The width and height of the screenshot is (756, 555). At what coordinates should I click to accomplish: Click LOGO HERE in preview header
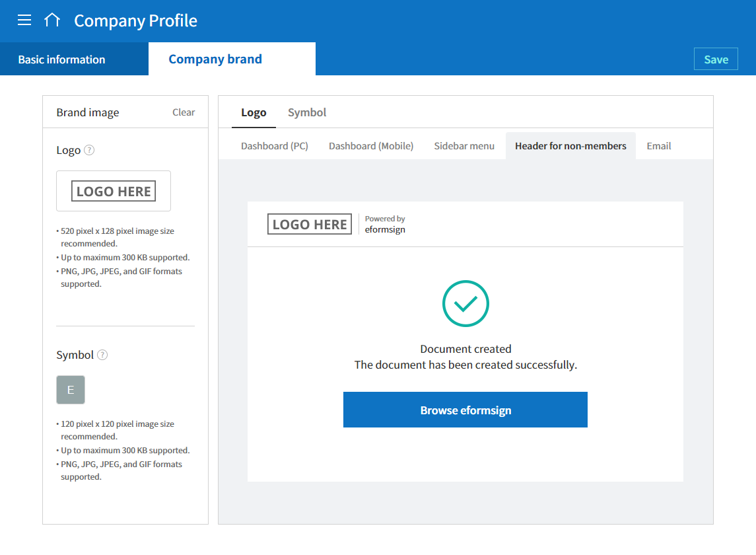pyautogui.click(x=310, y=225)
